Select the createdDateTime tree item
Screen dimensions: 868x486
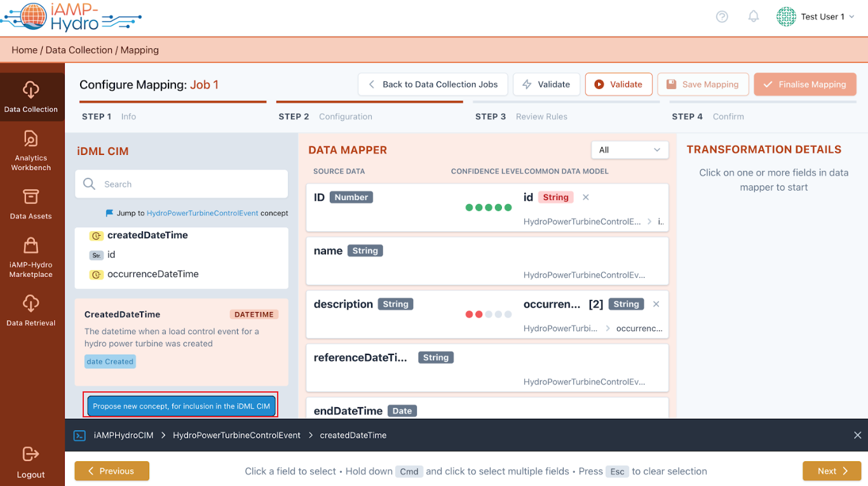[x=147, y=235]
